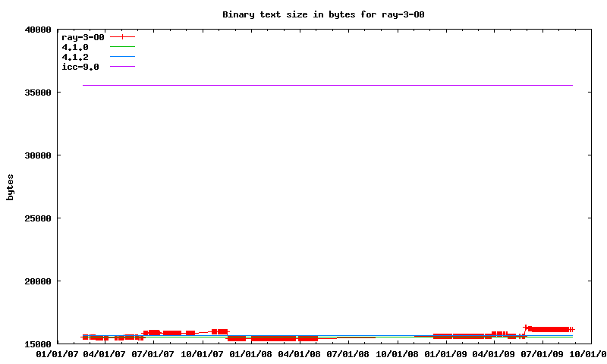607x364 pixels.
Task: Click the 01/01/08 x-axis date label
Action: (251, 353)
